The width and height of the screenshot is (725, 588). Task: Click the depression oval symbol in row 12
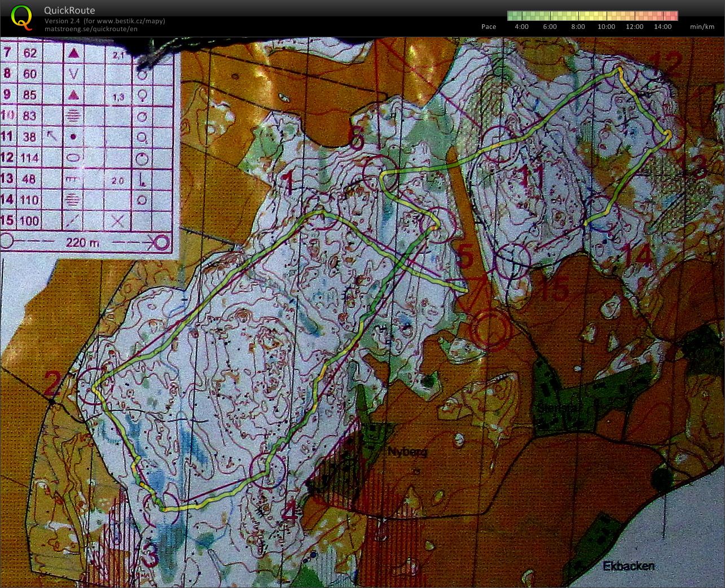(72, 157)
